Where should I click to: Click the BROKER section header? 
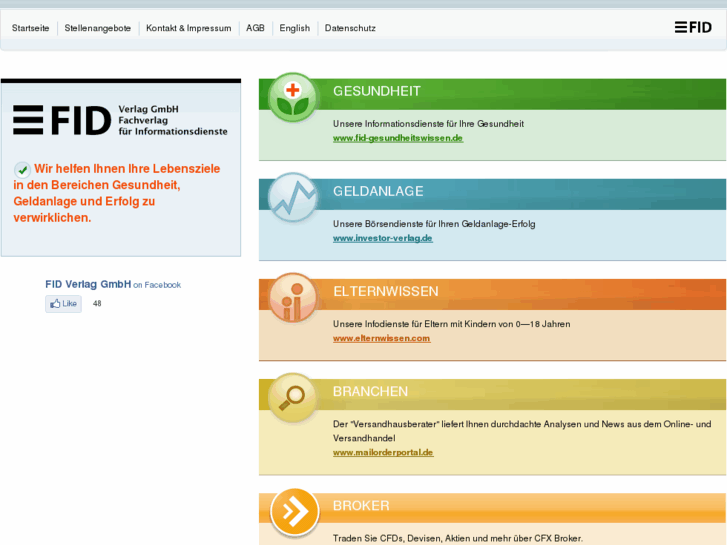coord(492,508)
